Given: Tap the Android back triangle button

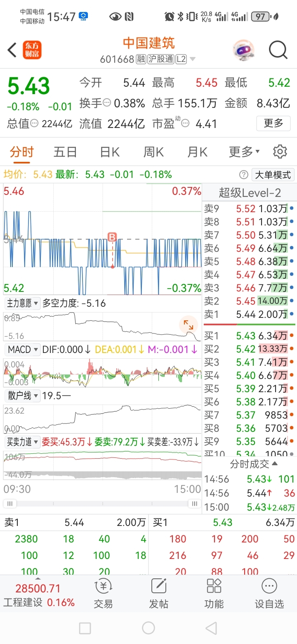Looking at the screenshot, I should tap(211, 628).
